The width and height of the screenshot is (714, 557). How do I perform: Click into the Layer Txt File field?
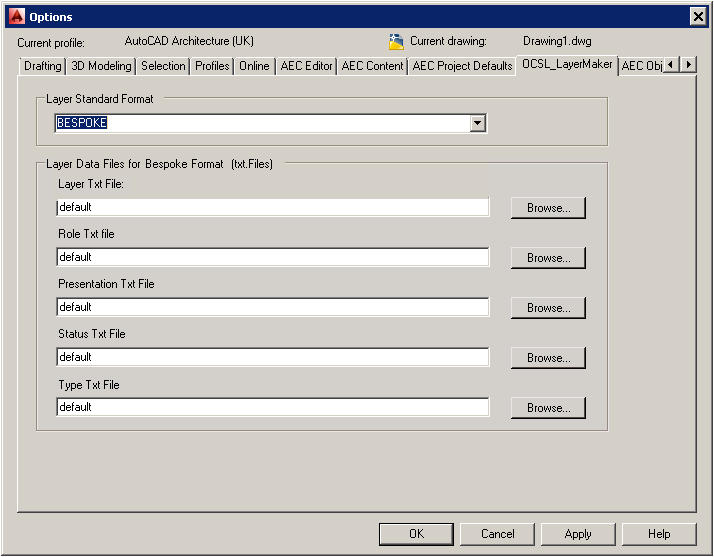[x=272, y=207]
